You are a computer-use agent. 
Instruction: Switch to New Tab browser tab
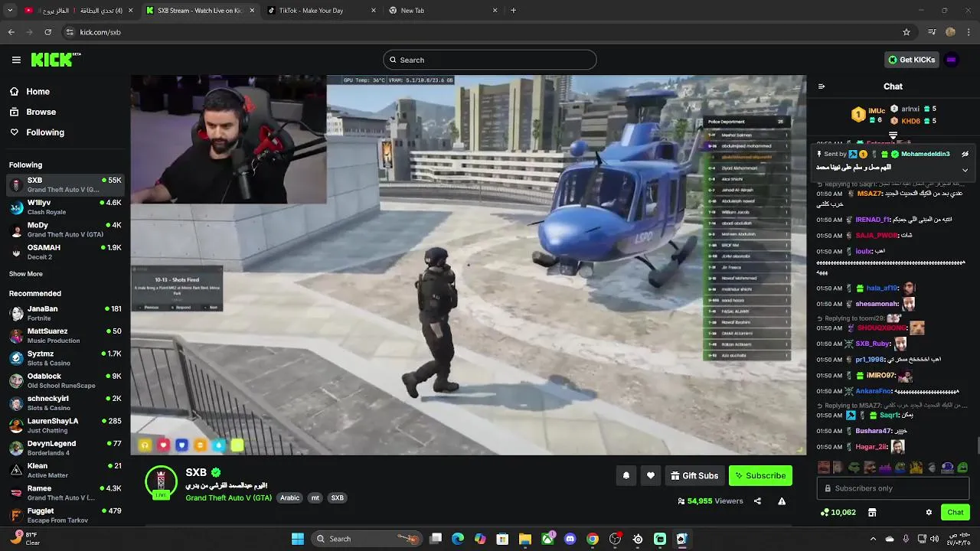443,11
